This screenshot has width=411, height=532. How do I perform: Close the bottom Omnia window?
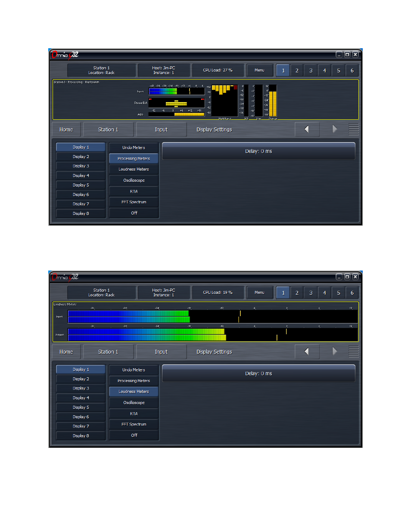pyautogui.click(x=355, y=277)
